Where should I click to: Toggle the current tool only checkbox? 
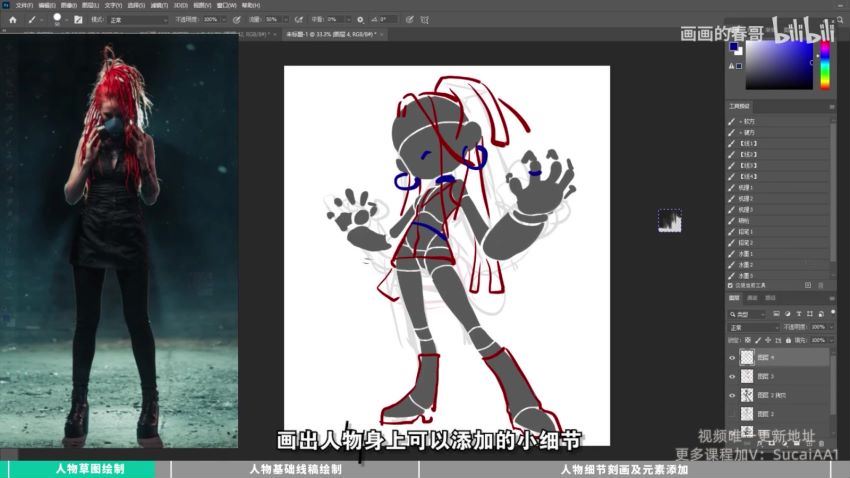[732, 285]
